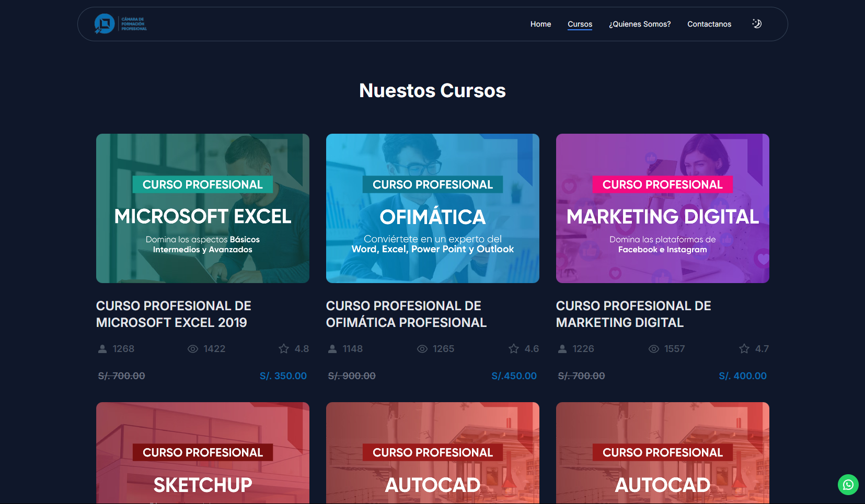Click discounted price S/.450.00
Image resolution: width=865 pixels, height=504 pixels.
pos(514,376)
